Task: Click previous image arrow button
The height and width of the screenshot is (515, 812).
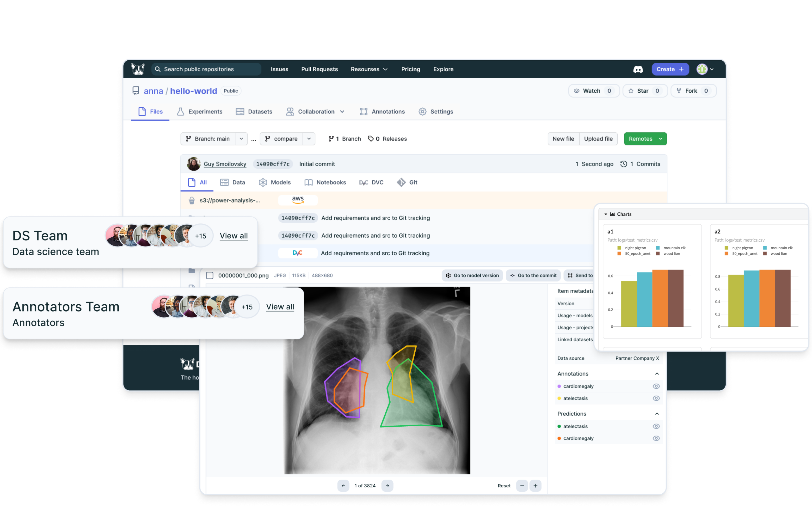Action: point(343,486)
